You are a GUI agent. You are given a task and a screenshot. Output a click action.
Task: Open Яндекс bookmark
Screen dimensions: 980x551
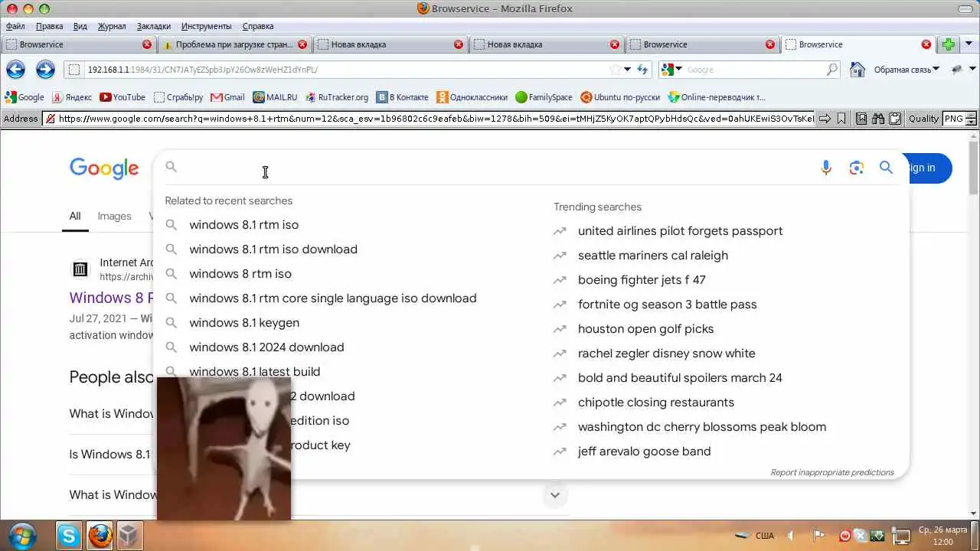click(x=72, y=97)
